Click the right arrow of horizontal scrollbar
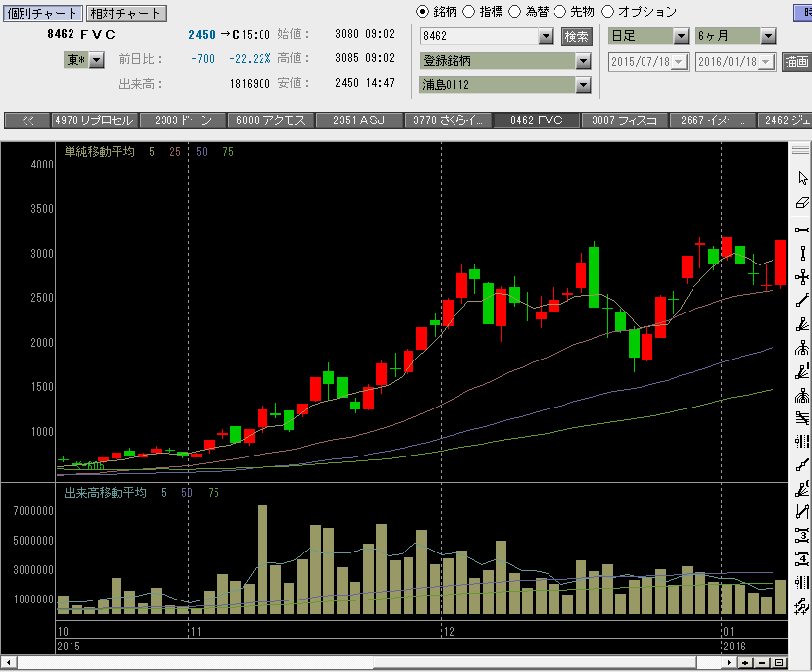Viewport: 812px width, 672px height. pos(729,662)
